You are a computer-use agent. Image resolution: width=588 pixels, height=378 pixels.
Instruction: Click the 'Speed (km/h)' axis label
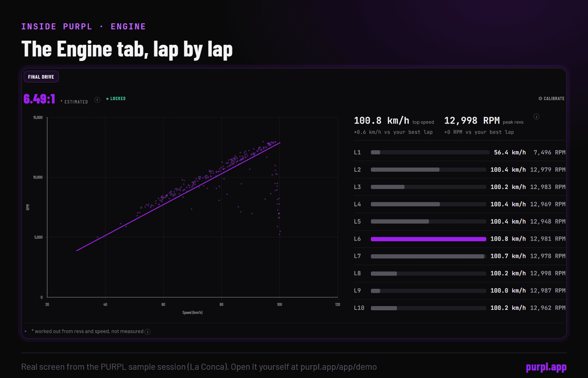[193, 312]
